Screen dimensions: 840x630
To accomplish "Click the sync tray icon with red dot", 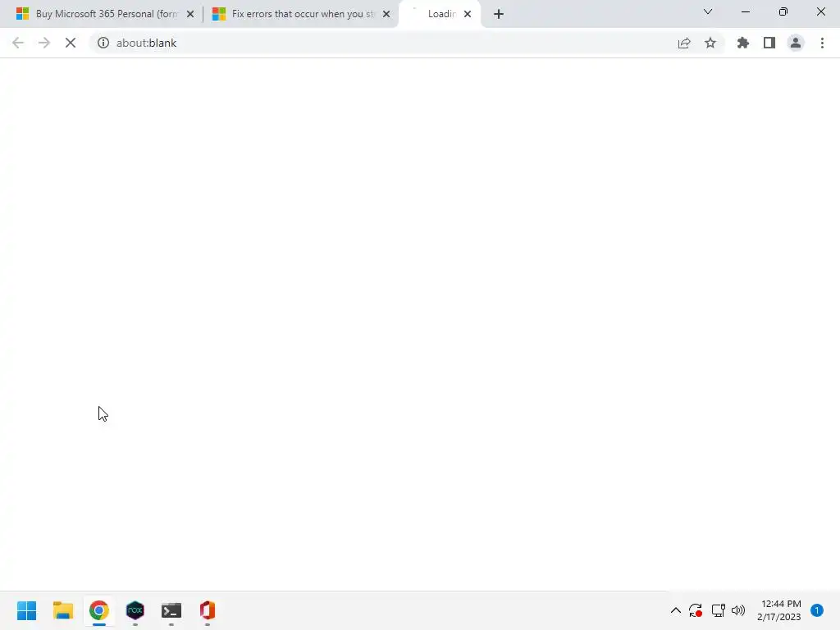I will click(696, 610).
